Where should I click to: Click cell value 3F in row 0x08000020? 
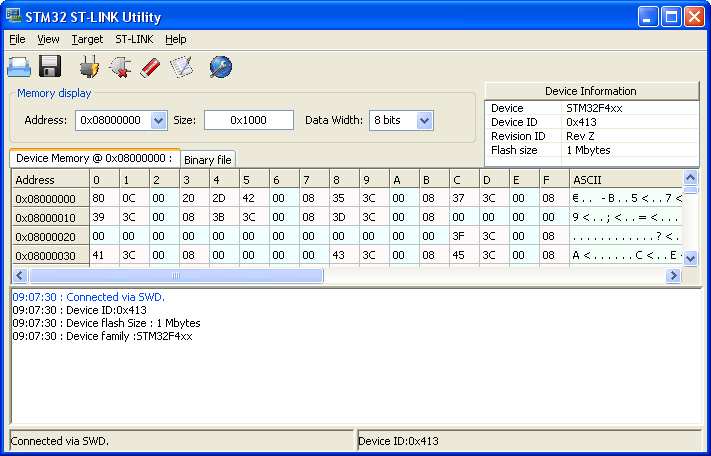[464, 236]
